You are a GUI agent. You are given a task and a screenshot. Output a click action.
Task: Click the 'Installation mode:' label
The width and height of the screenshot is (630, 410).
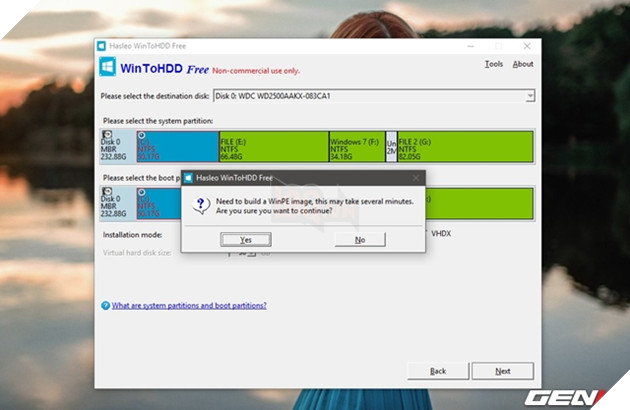click(133, 235)
